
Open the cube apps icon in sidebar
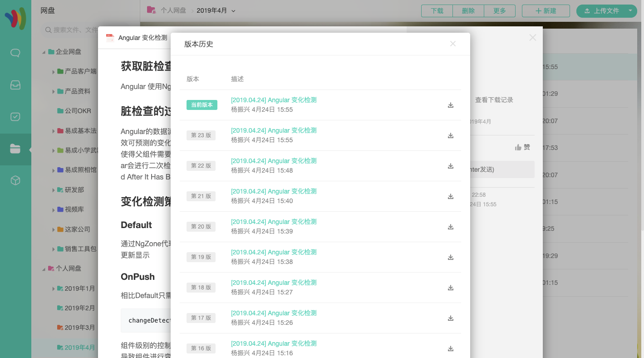(15, 180)
